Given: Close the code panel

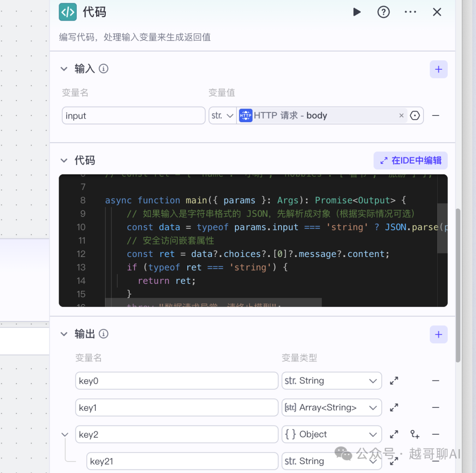Looking at the screenshot, I should (x=437, y=12).
